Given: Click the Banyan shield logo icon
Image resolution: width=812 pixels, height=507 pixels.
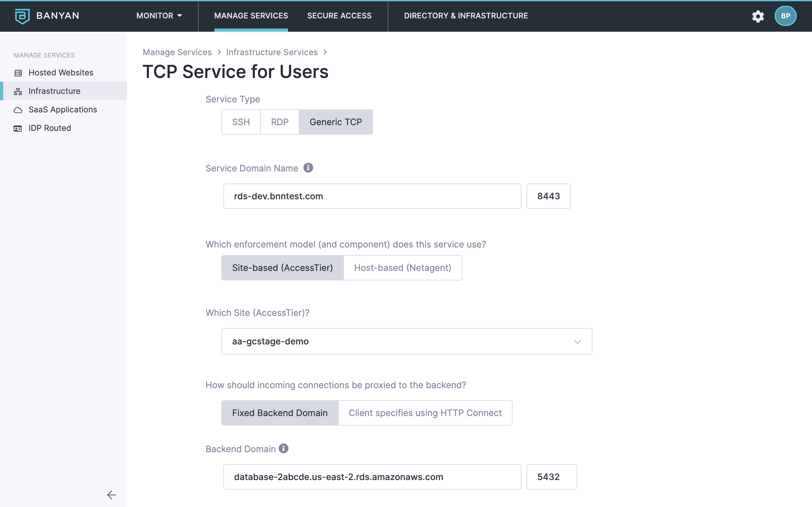Looking at the screenshot, I should pos(22,16).
